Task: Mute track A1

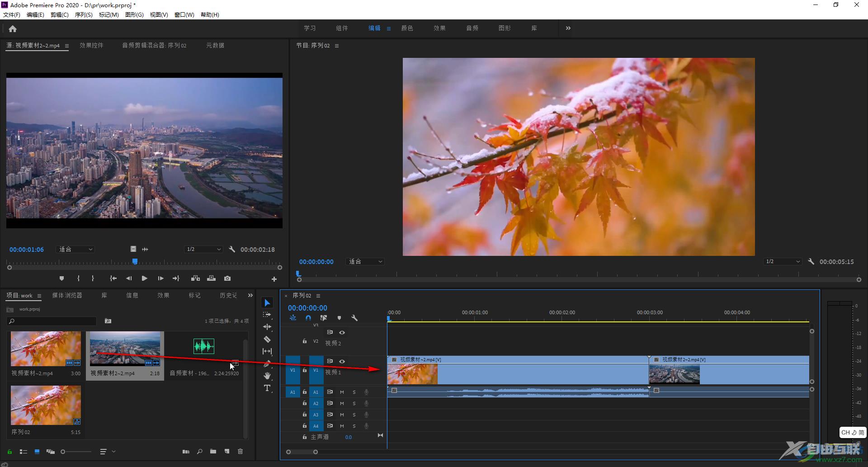Action: 342,392
